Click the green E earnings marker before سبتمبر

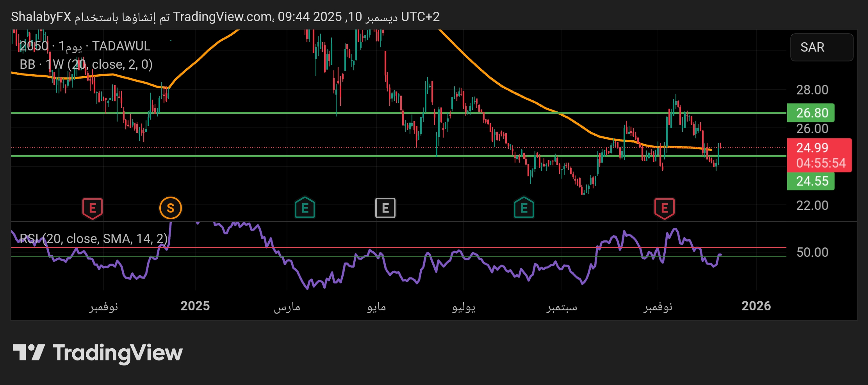tap(524, 208)
